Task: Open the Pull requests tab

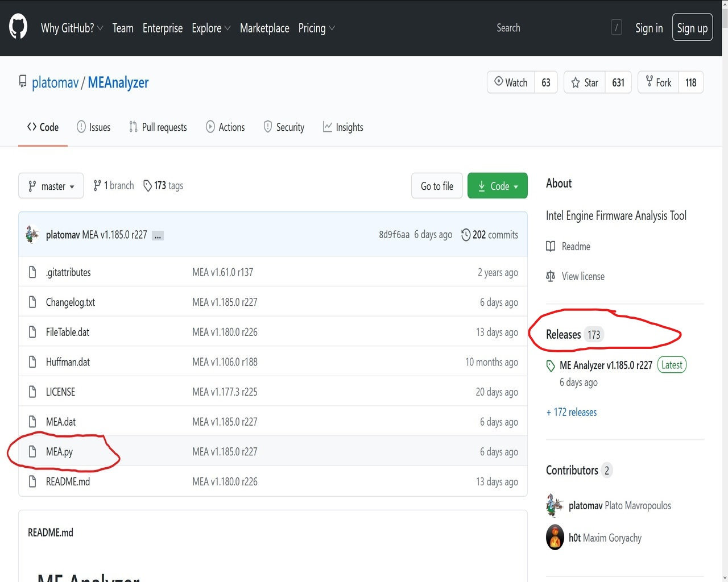Action: (158, 127)
